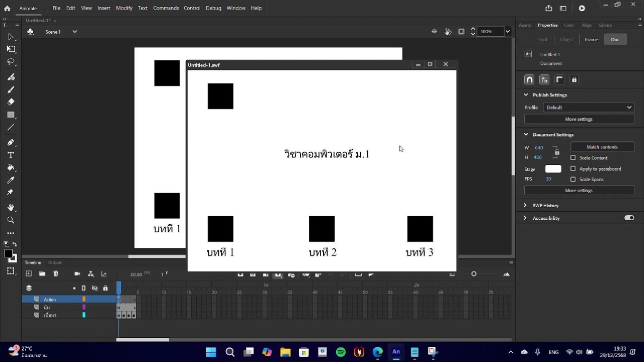Enable Scale Spans checkbox
The width and height of the screenshot is (644, 362).
point(573,179)
